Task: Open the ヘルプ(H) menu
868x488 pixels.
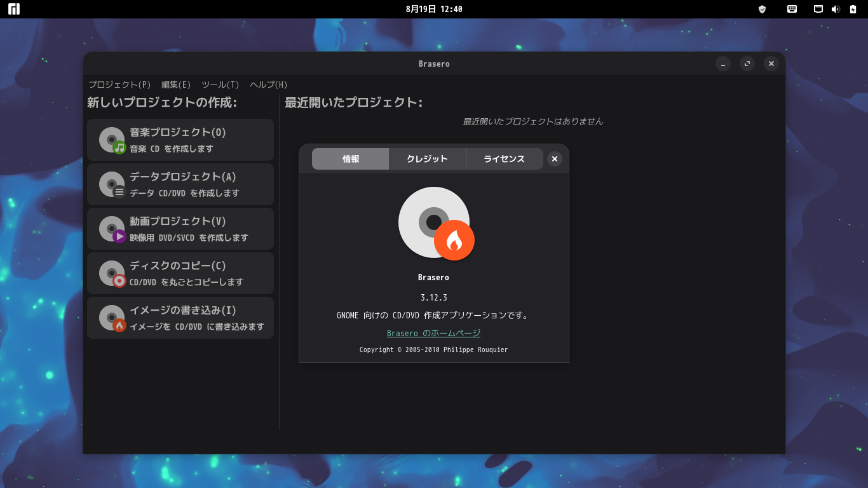Action: point(269,85)
